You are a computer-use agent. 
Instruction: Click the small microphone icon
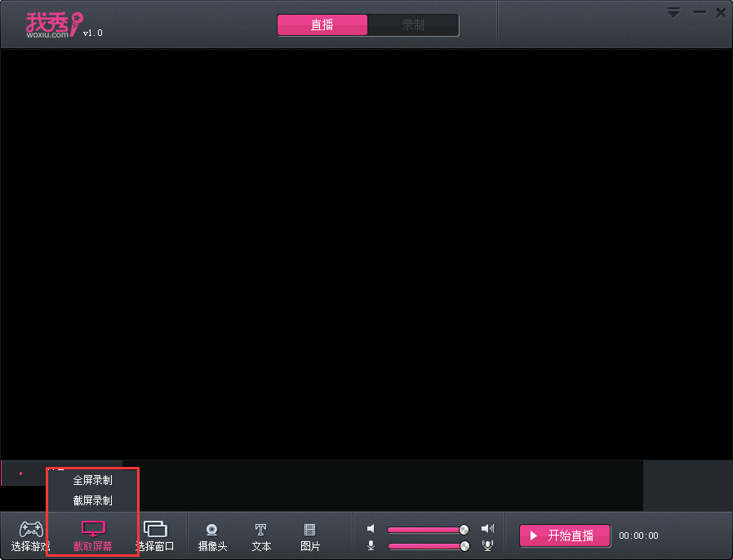371,545
